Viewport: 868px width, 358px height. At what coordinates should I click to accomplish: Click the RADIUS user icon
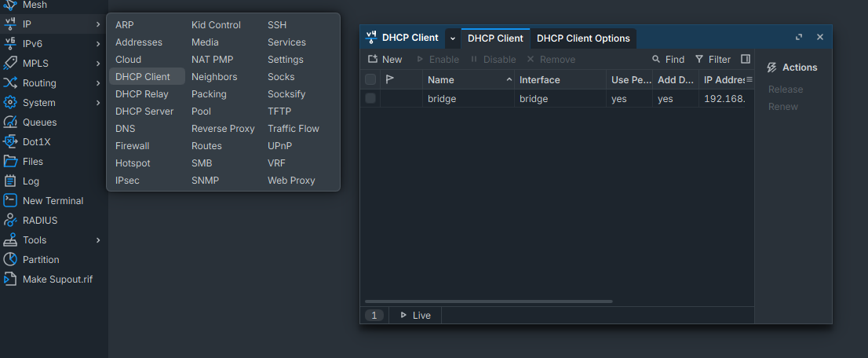click(x=10, y=221)
